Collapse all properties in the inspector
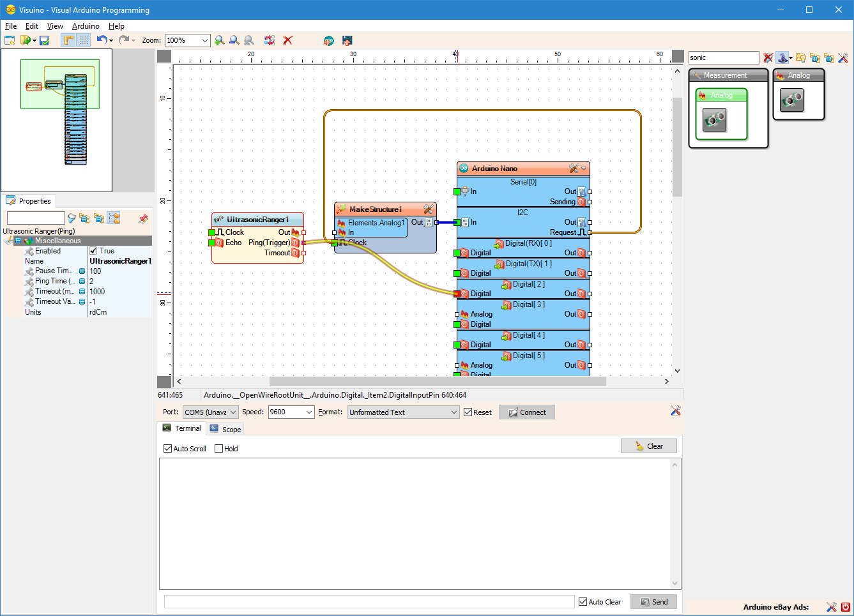 pyautogui.click(x=99, y=218)
